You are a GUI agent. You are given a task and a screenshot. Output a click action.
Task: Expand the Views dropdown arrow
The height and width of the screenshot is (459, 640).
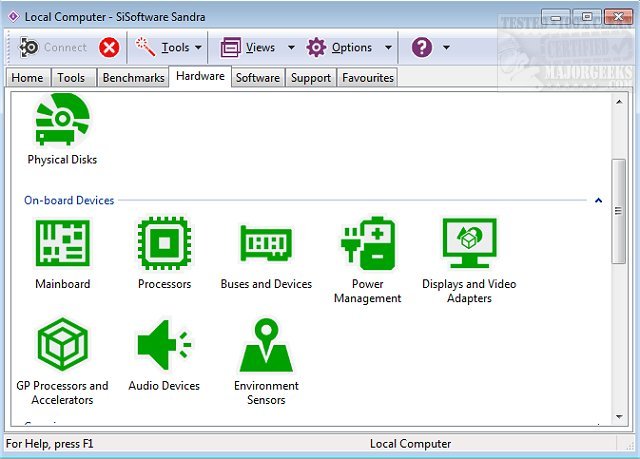[x=291, y=47]
